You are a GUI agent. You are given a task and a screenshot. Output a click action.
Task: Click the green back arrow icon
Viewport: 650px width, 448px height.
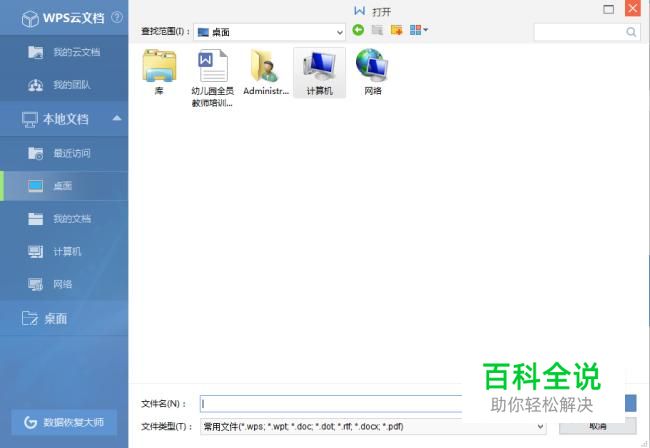(358, 30)
